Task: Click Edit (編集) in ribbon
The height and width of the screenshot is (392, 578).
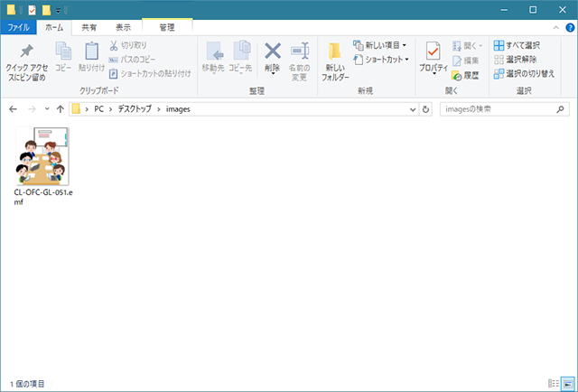Action: [x=466, y=61]
